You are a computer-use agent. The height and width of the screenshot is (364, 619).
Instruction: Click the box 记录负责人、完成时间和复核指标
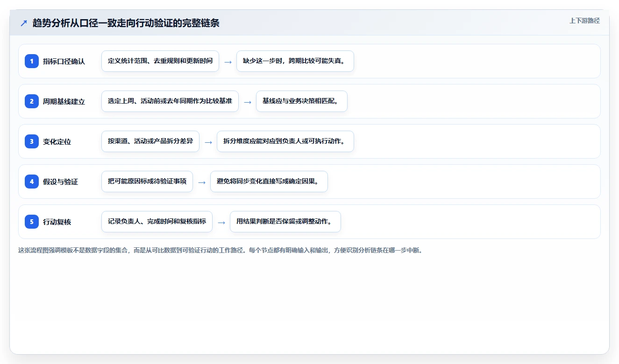pyautogui.click(x=157, y=222)
